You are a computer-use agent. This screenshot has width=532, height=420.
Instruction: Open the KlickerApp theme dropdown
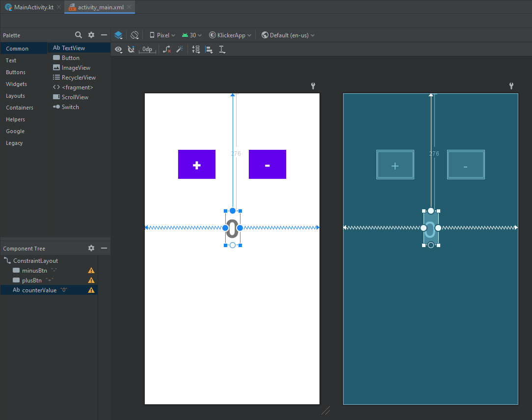coord(230,35)
